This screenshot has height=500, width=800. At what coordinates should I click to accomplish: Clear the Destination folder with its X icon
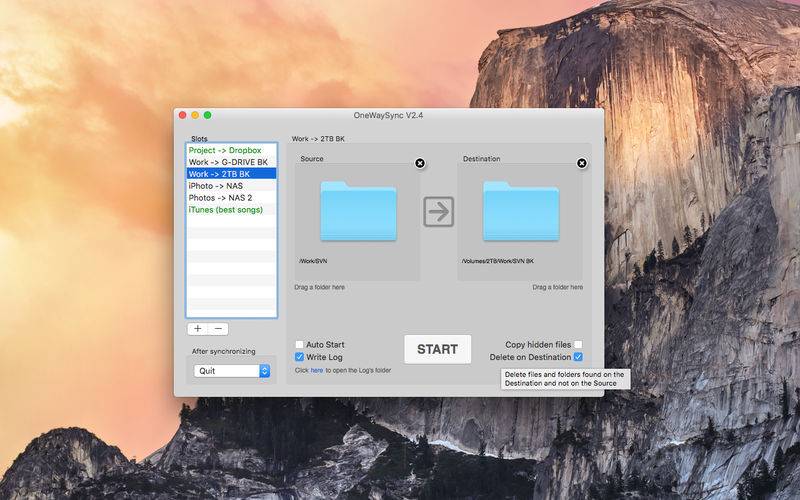click(582, 163)
